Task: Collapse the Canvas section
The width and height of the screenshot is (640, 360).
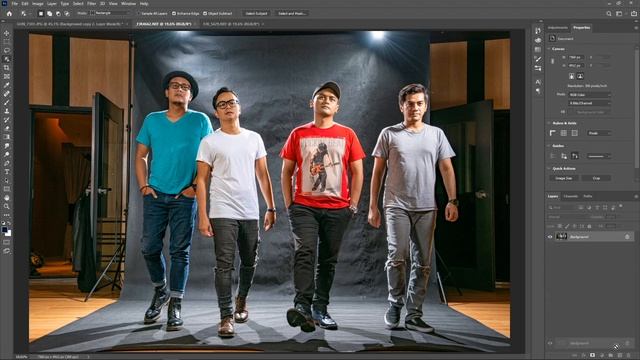Action: 549,49
